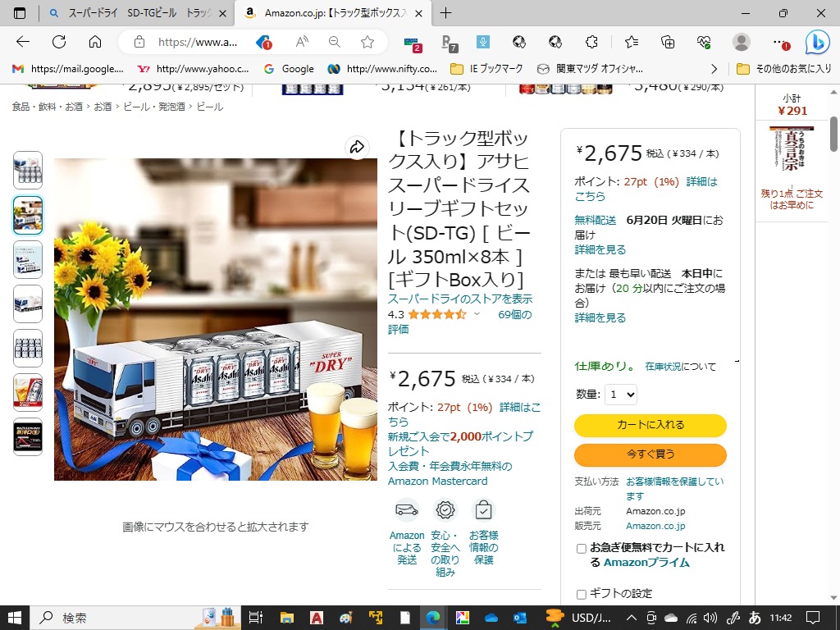Refresh the Amazon page
This screenshot has height=630, width=840.
click(x=59, y=42)
